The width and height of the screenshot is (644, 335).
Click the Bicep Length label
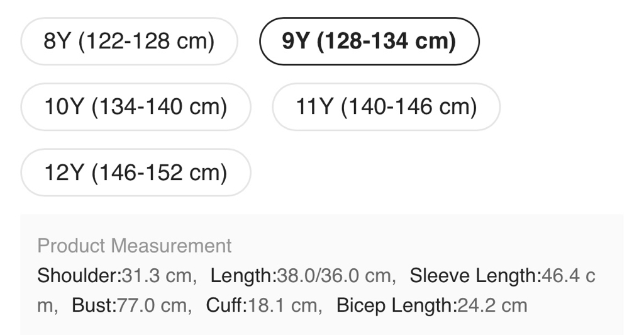pos(395,306)
